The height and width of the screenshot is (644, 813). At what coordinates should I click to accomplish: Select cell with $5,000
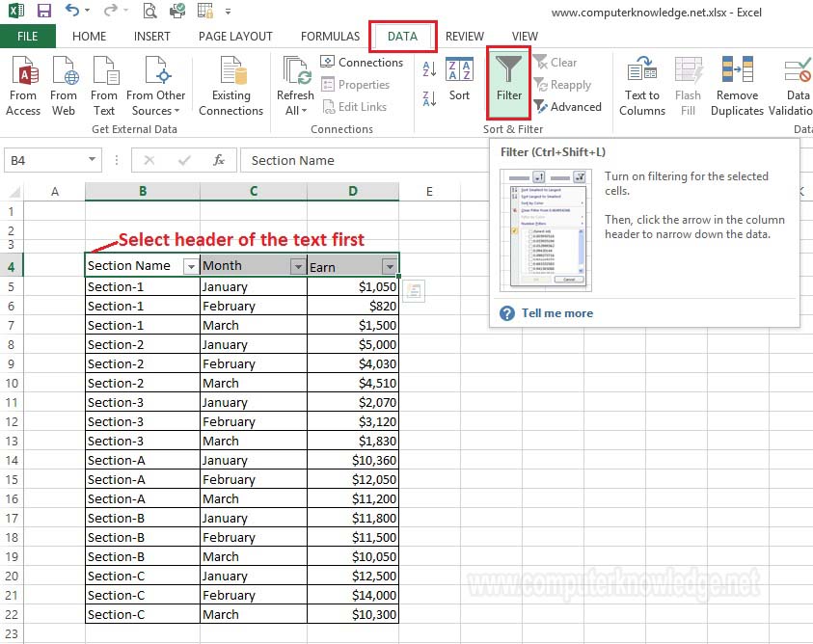click(x=353, y=345)
